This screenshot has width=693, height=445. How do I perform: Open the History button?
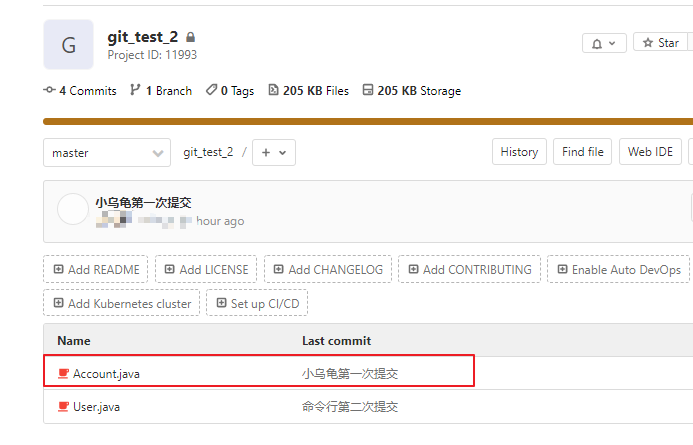pos(519,152)
